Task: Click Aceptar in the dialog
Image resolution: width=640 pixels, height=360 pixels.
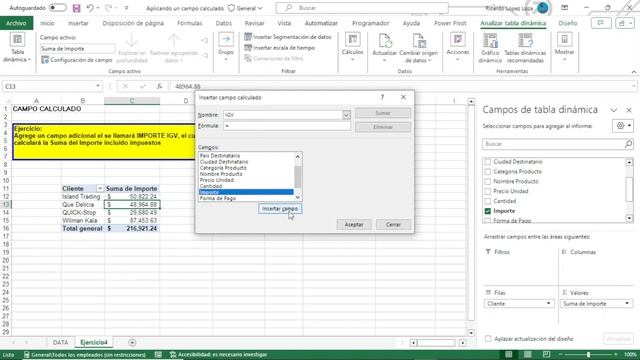Action: [x=354, y=224]
